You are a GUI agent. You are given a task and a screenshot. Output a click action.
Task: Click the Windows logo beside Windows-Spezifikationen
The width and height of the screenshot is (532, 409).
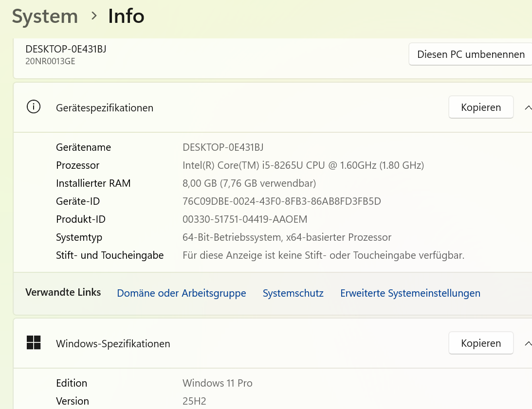click(34, 342)
